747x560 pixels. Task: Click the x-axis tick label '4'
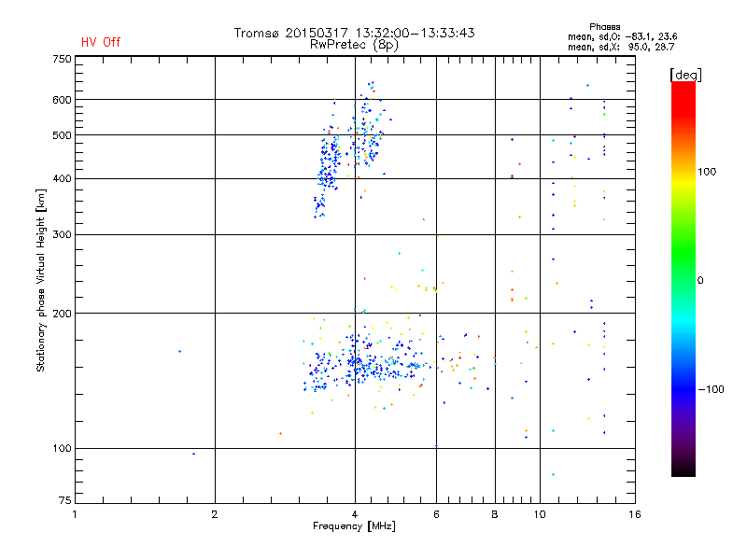pos(355,514)
